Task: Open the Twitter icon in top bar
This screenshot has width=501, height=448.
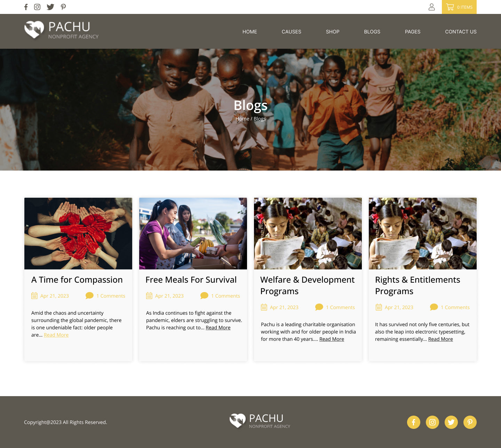Action: pyautogui.click(x=50, y=7)
